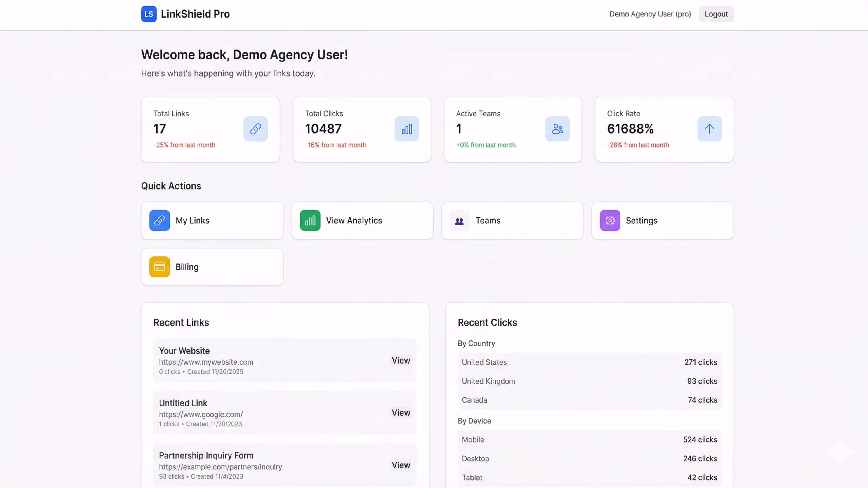The image size is (868, 488).
Task: Click the yellow Billing card icon
Action: pos(159,267)
